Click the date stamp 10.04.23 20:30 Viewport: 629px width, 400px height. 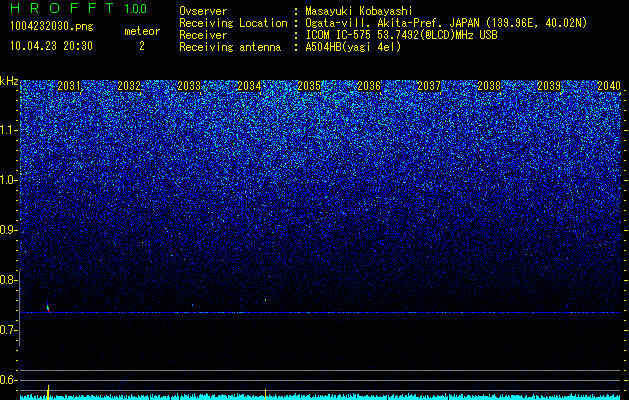(x=51, y=46)
